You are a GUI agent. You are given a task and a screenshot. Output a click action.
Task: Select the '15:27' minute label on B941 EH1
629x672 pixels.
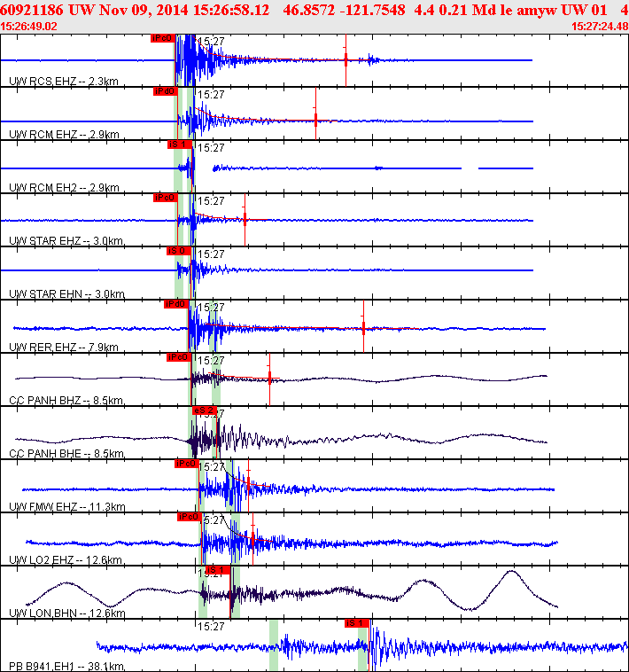click(211, 626)
